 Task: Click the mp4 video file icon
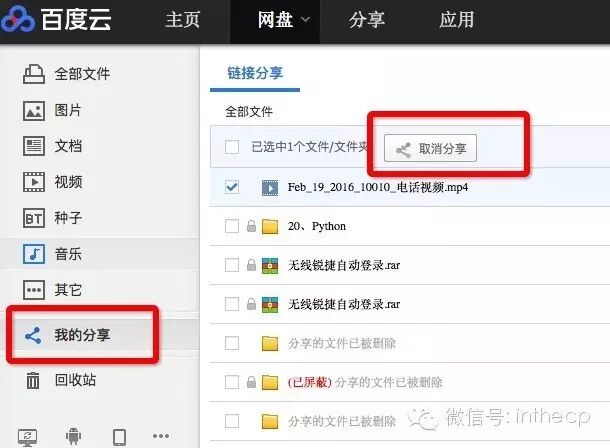point(270,187)
